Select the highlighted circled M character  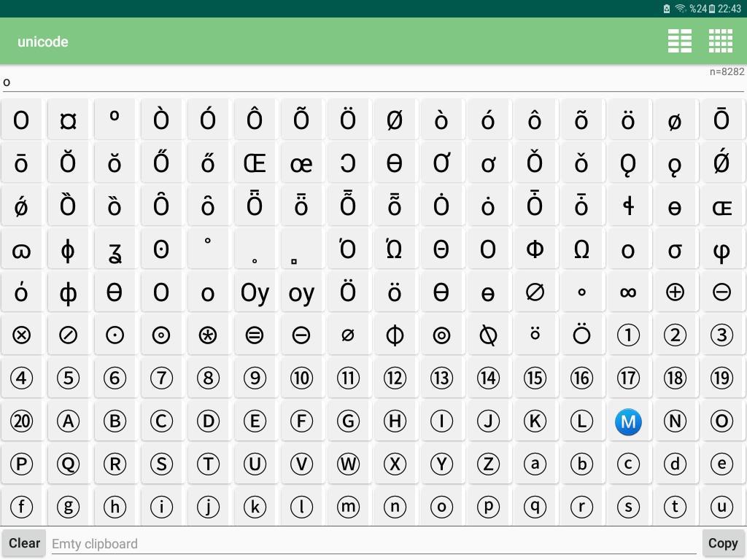[628, 421]
